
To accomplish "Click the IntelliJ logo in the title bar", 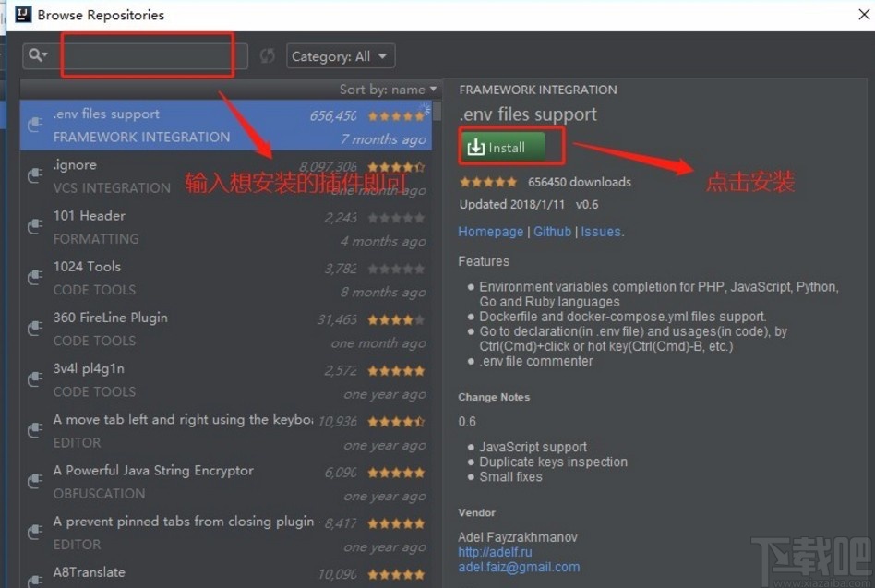I will tap(20, 14).
